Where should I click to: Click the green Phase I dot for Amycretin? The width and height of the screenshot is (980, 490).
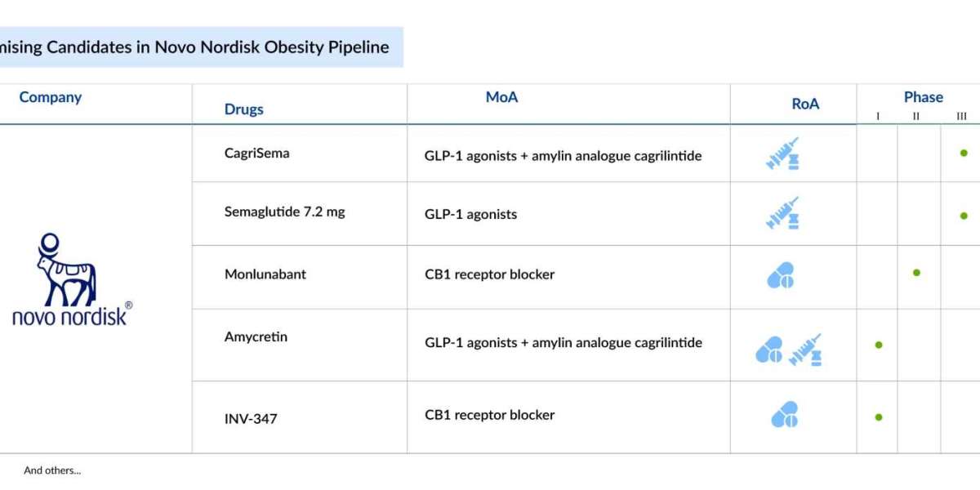tap(879, 345)
